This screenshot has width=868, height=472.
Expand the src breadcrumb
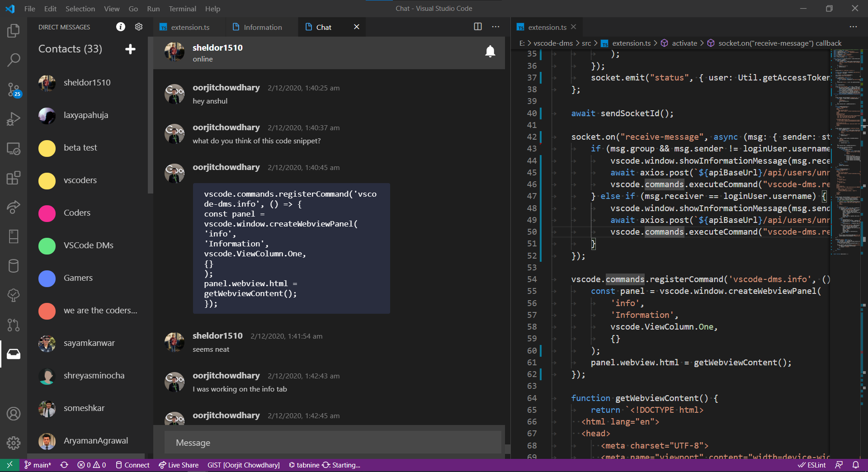pyautogui.click(x=586, y=43)
